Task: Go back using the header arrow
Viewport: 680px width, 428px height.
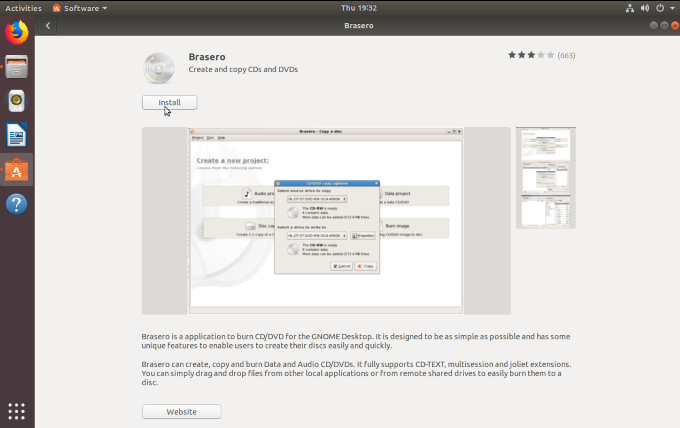Action: (48, 26)
